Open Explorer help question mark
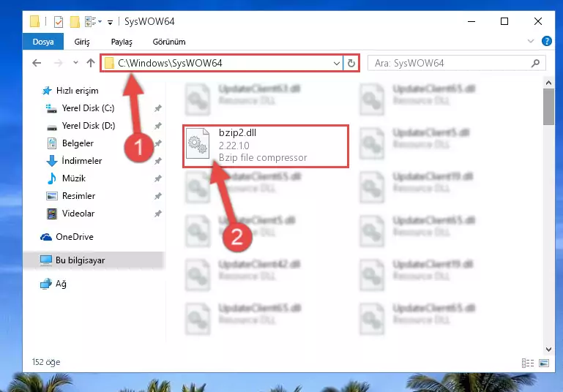The height and width of the screenshot is (392, 563). click(x=546, y=41)
